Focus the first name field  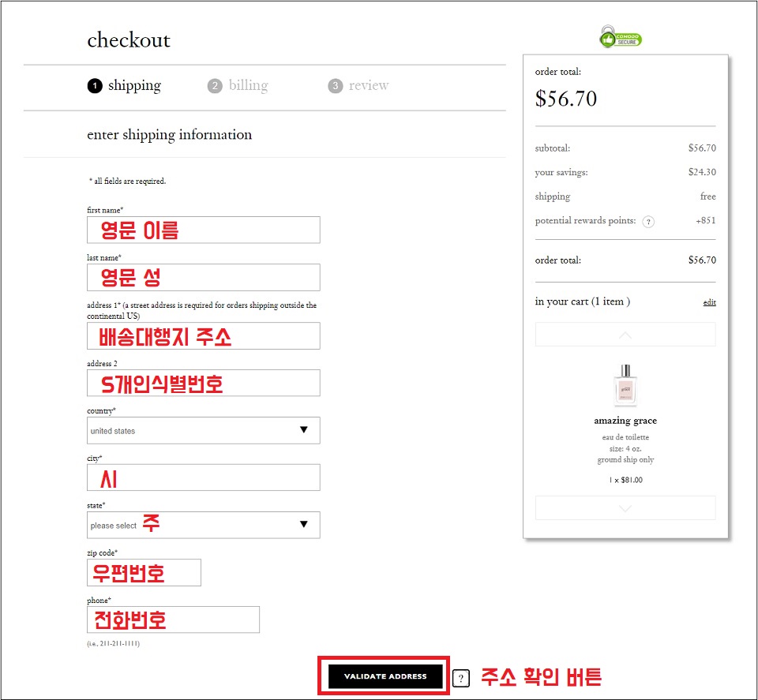pyautogui.click(x=204, y=230)
